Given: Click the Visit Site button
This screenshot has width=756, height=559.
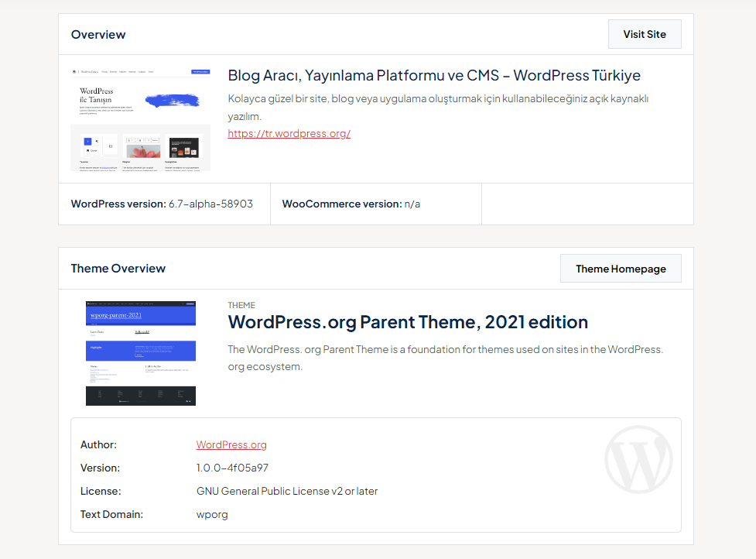Looking at the screenshot, I should 645,34.
